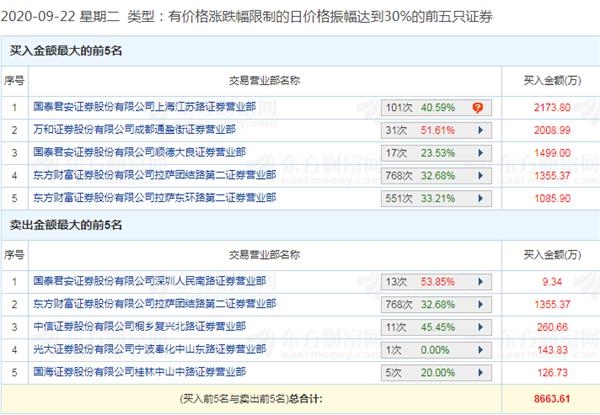Image resolution: width=600 pixels, height=415 pixels.
Task: Click buy amount 1499.00
Action: [552, 153]
